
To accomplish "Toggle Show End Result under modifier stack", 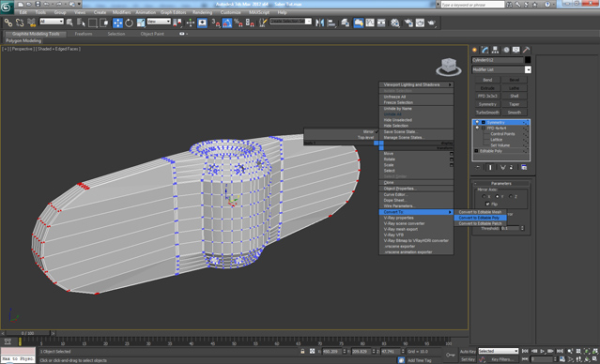I will (x=490, y=168).
